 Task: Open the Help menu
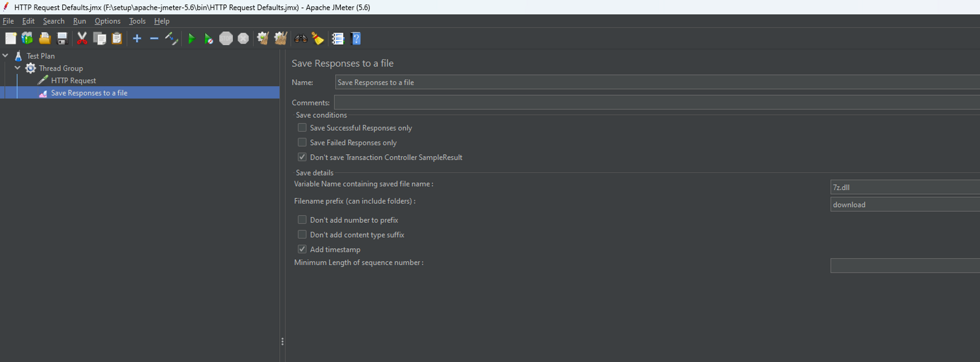[x=162, y=21]
